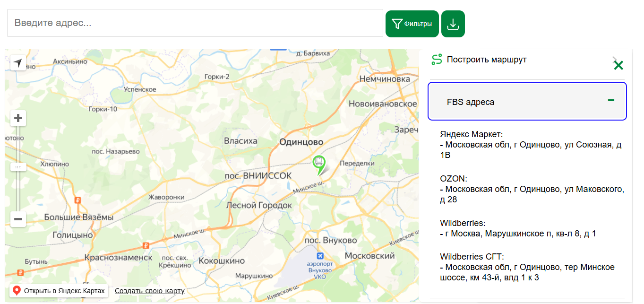Click the Немчиновка label on map
Screen dimensions: 644x304
[x=385, y=79]
